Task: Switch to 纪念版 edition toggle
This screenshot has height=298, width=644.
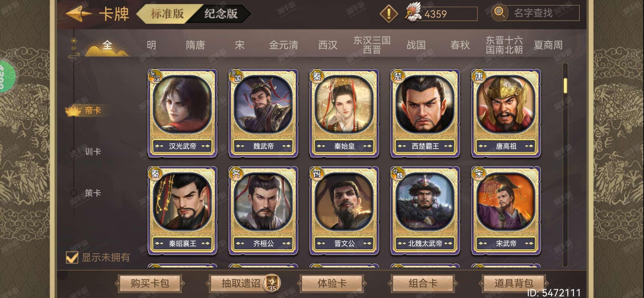Action: point(221,13)
